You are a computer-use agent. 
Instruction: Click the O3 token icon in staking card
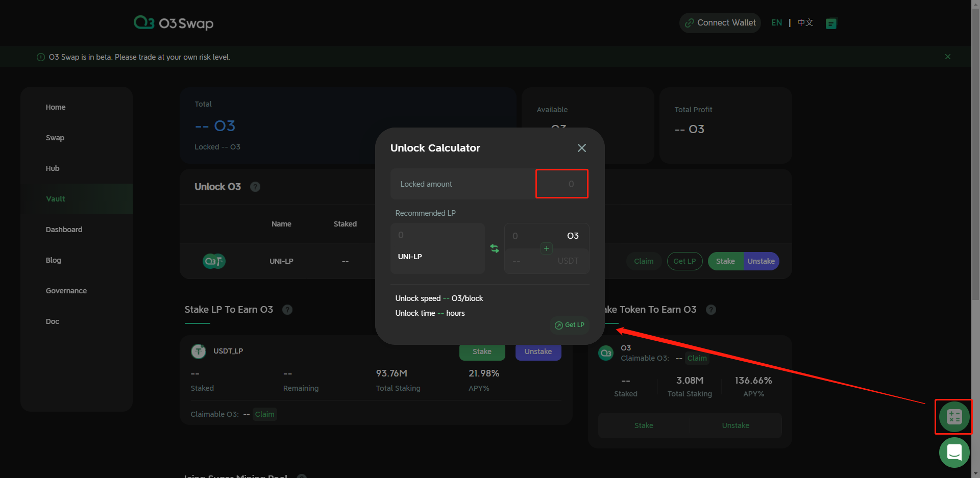point(606,353)
